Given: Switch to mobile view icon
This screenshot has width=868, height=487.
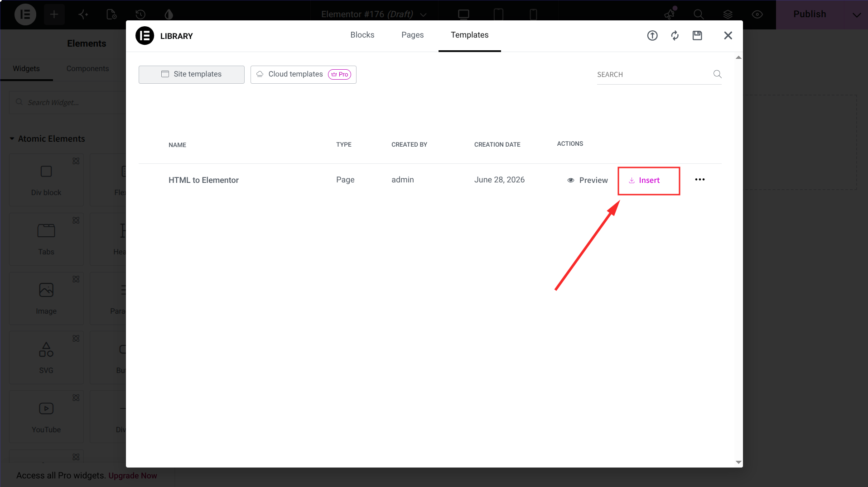Looking at the screenshot, I should pyautogui.click(x=533, y=14).
